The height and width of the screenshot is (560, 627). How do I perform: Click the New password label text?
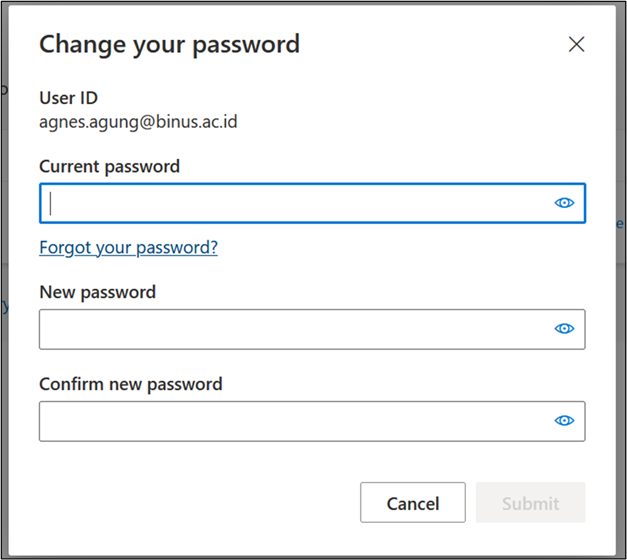(97, 292)
